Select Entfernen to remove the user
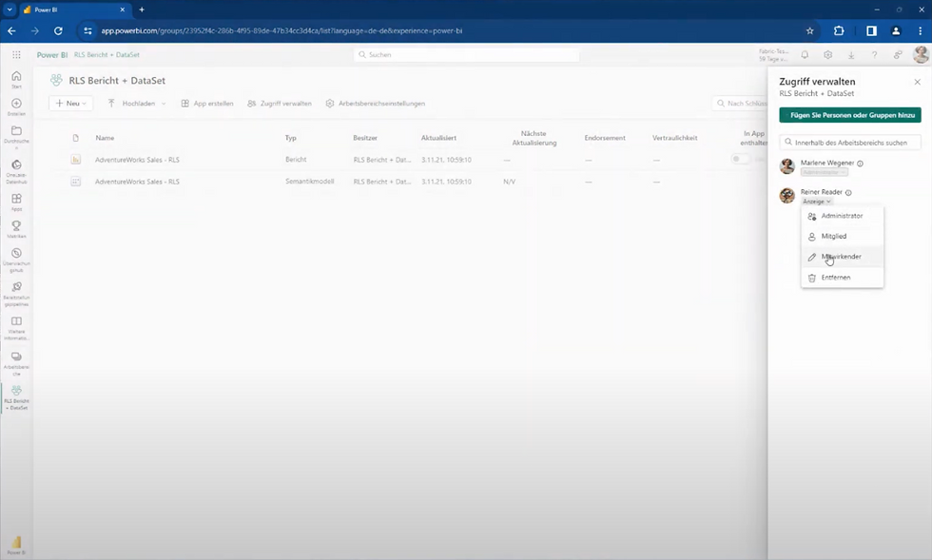The height and width of the screenshot is (560, 932). click(843, 278)
